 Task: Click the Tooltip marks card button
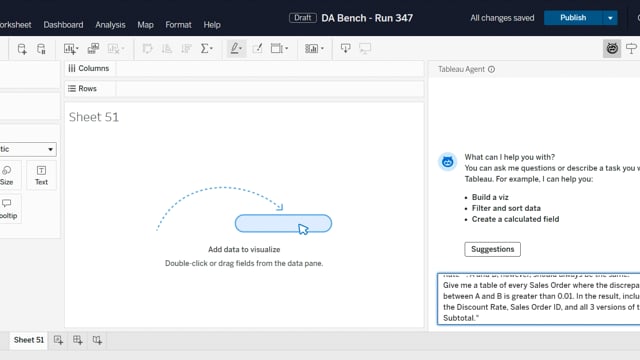(x=7, y=209)
